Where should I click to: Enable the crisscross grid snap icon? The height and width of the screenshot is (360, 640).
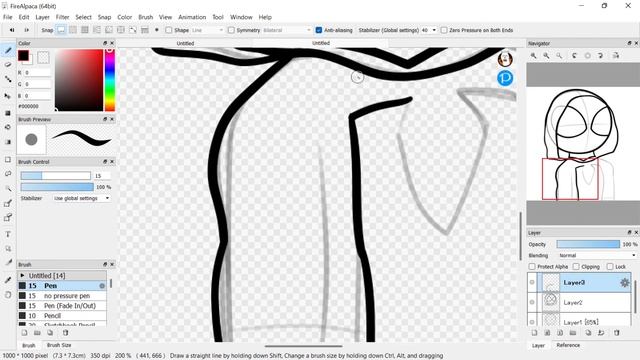[85, 30]
